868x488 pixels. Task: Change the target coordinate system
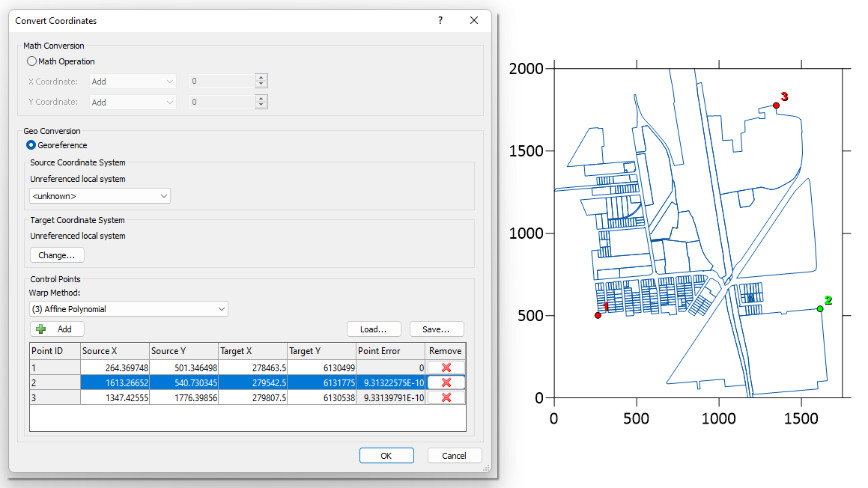(x=57, y=254)
